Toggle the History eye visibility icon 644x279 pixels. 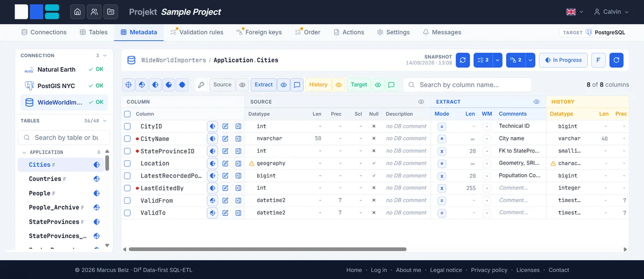point(338,85)
